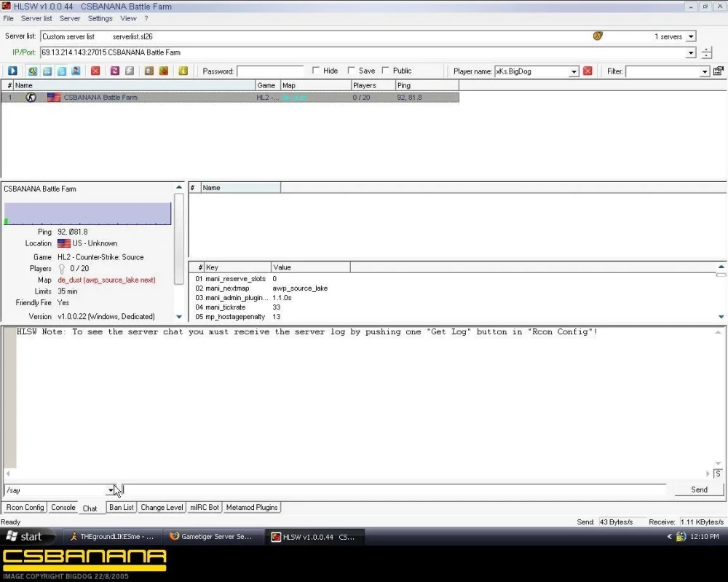Enable the Save password checkbox
728x582 pixels.
(352, 70)
